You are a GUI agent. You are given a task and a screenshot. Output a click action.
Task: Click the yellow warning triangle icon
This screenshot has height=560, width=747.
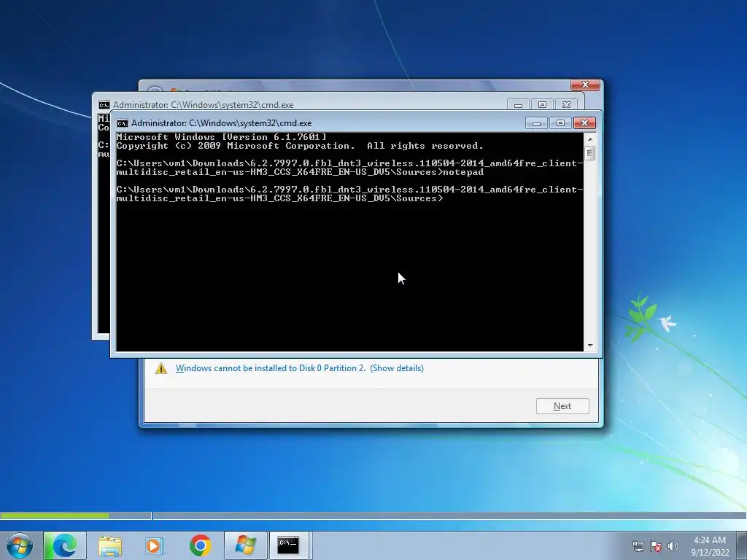click(x=161, y=368)
